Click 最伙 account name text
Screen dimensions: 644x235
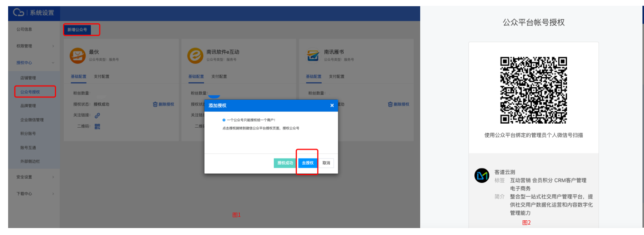point(94,52)
